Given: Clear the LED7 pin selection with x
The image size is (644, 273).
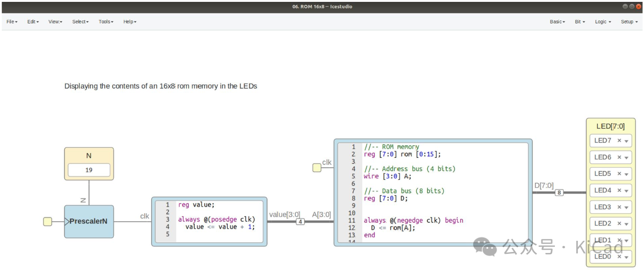Looking at the screenshot, I should [619, 140].
